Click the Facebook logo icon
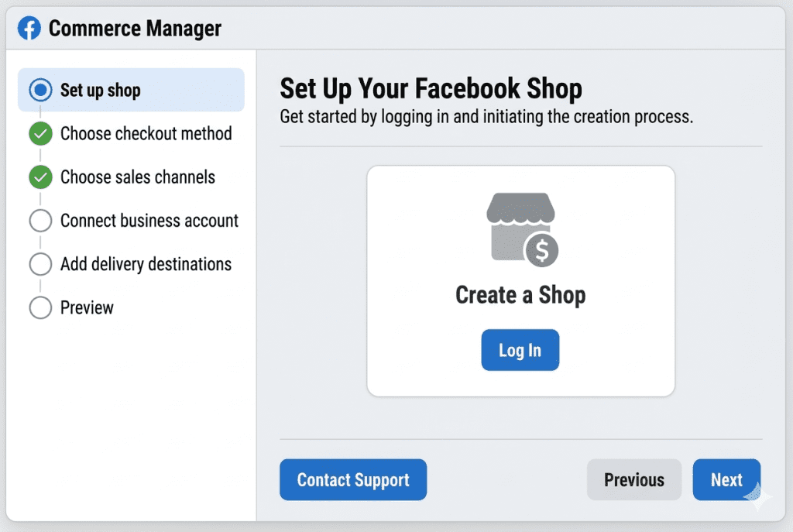Image resolution: width=793 pixels, height=532 pixels. coord(29,29)
